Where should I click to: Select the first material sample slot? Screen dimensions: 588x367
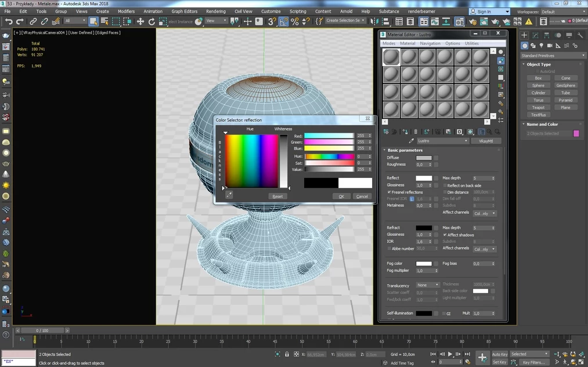(x=391, y=57)
